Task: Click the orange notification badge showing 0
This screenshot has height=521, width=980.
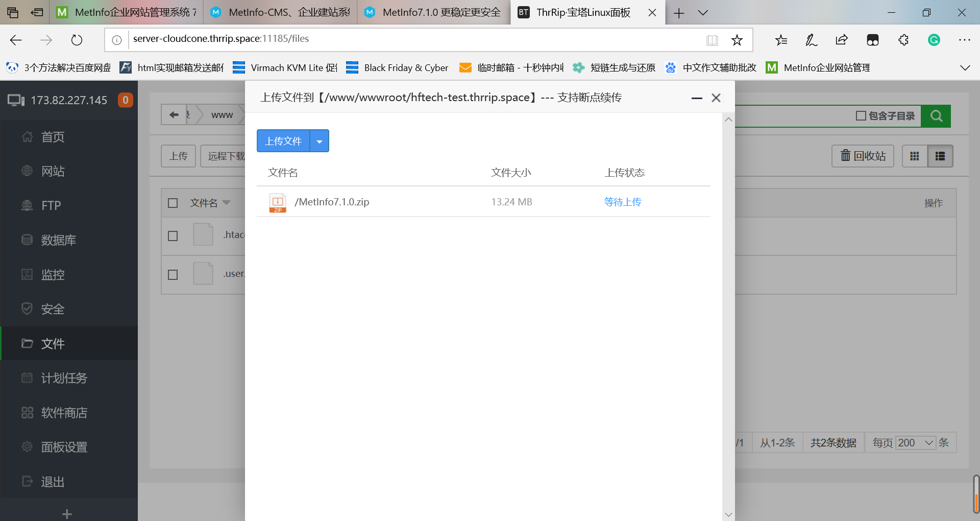Action: pyautogui.click(x=126, y=100)
